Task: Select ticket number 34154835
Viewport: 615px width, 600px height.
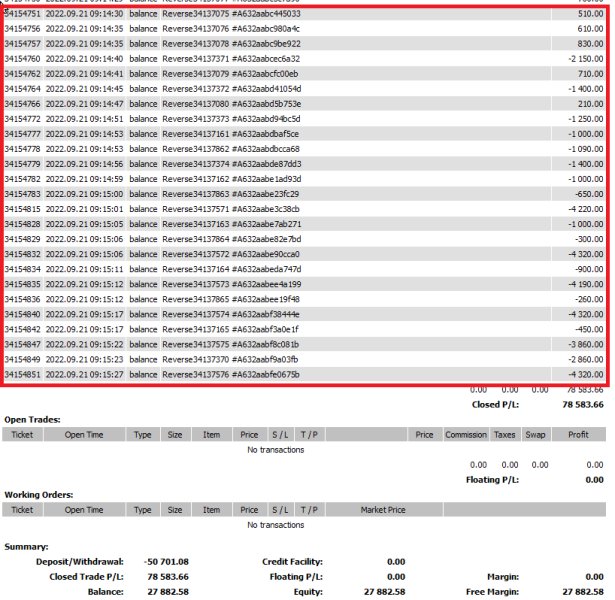Action: [22, 284]
